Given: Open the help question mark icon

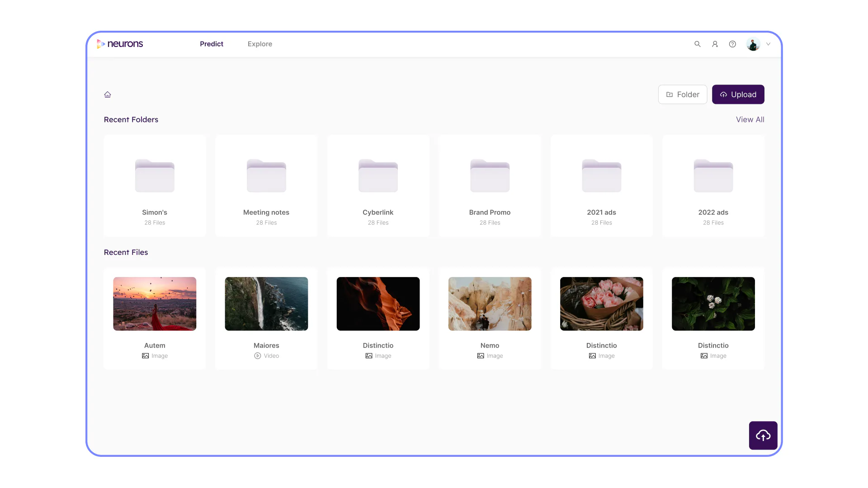Looking at the screenshot, I should [x=732, y=44].
